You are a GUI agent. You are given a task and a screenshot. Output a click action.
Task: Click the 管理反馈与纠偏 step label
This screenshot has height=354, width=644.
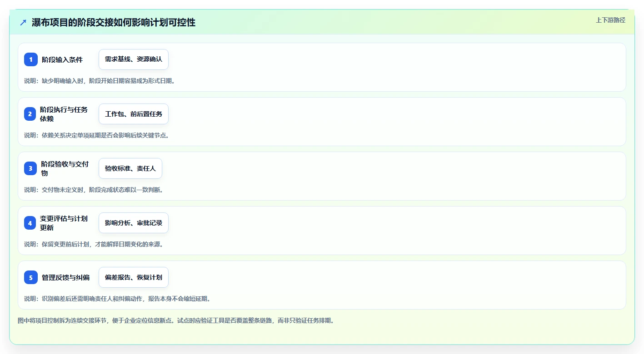point(65,277)
